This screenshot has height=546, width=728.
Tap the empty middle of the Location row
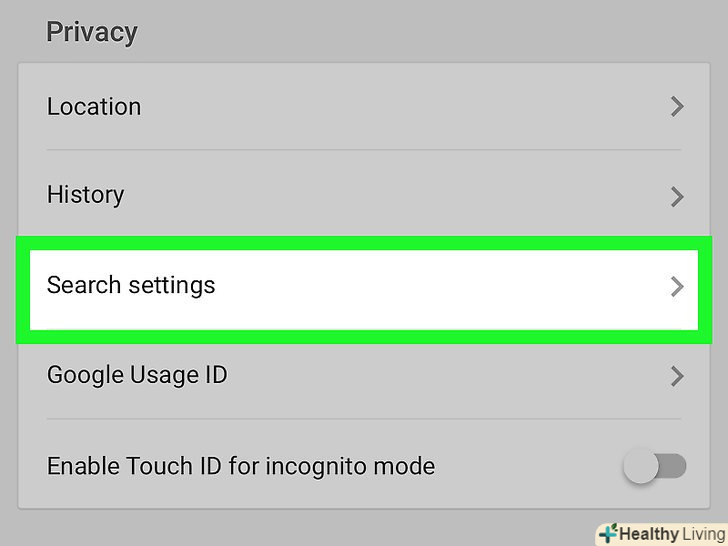[x=400, y=106]
